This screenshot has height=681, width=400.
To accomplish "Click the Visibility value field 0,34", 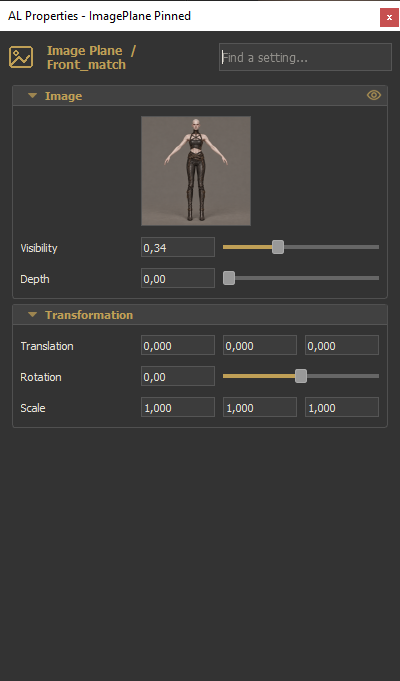I will click(x=178, y=247).
